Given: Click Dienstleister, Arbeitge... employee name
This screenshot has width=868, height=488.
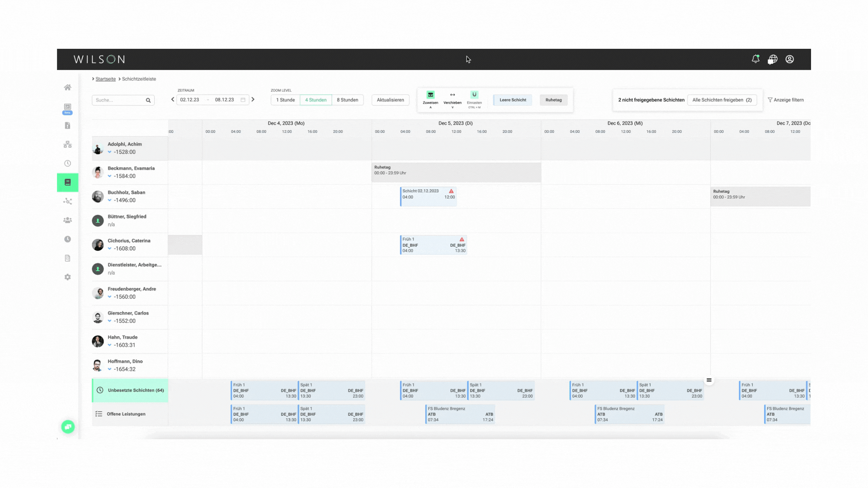Looking at the screenshot, I should [134, 265].
